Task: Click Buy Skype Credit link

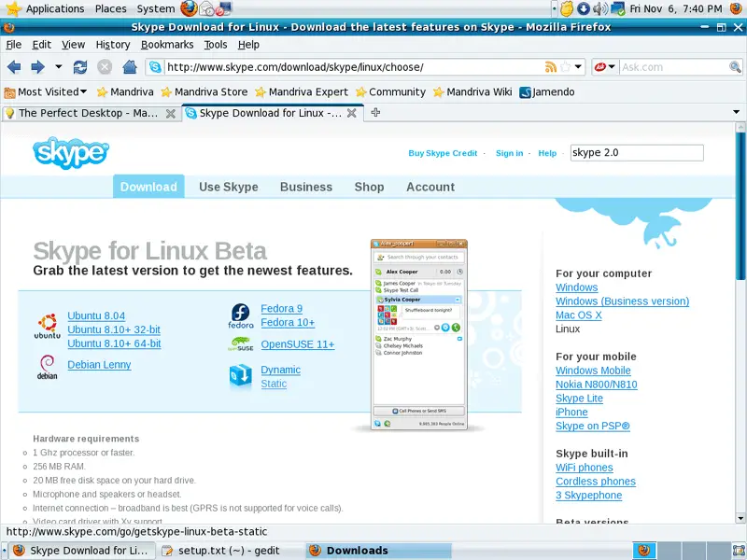Action: [443, 153]
